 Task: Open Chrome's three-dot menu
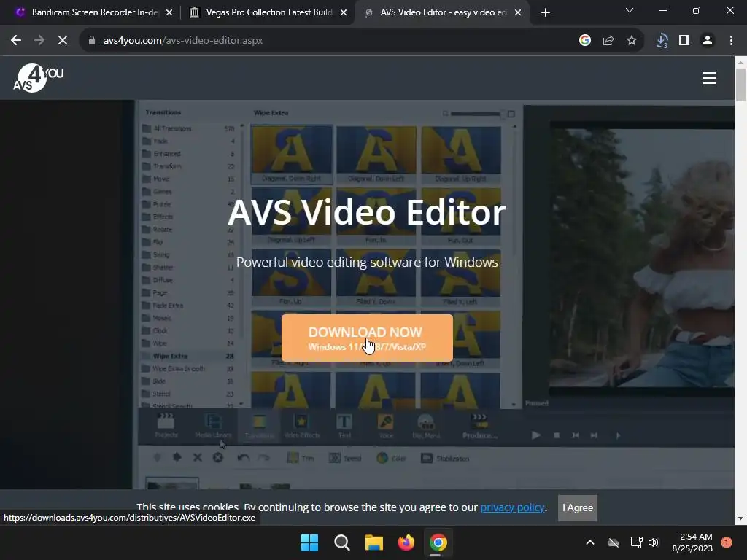731,41
